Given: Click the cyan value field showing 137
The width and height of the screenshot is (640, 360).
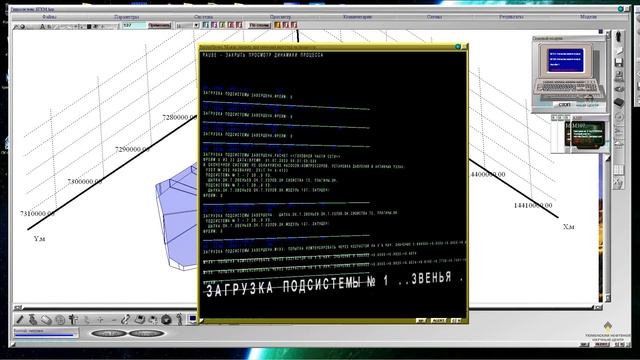Looking at the screenshot, I should pos(134,25).
